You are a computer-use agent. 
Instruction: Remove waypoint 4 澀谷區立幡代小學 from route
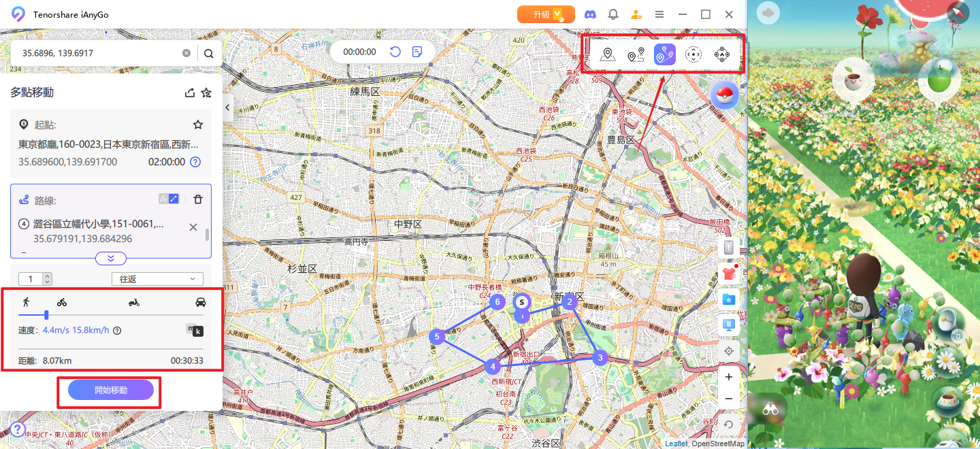click(x=193, y=227)
